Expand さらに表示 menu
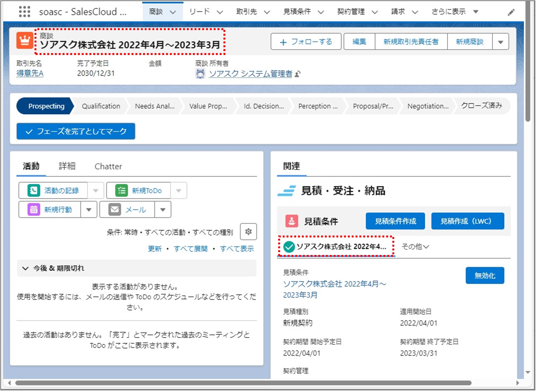 tap(455, 12)
